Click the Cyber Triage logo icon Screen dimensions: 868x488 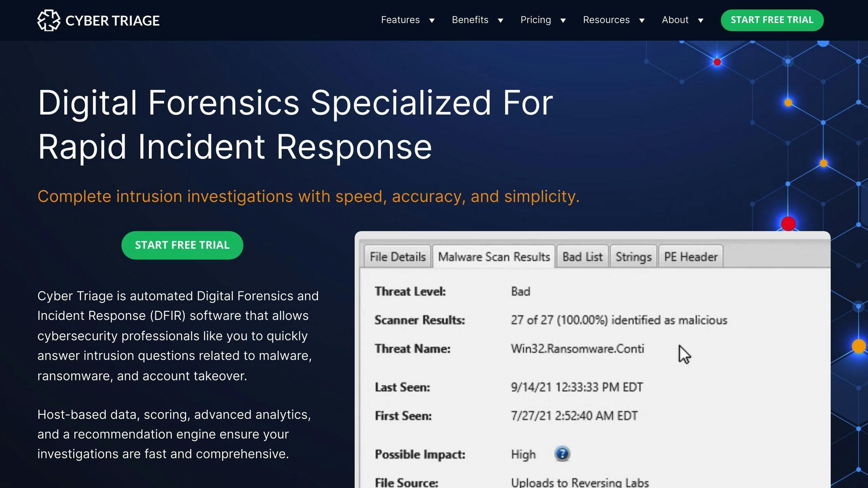pyautogui.click(x=48, y=20)
